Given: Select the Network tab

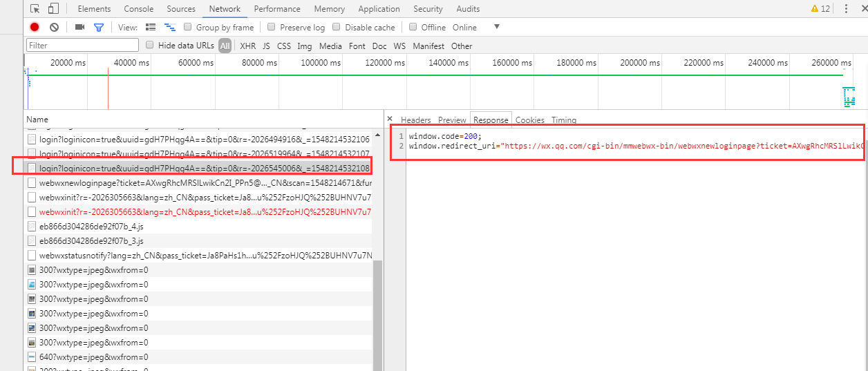Looking at the screenshot, I should 225,9.
